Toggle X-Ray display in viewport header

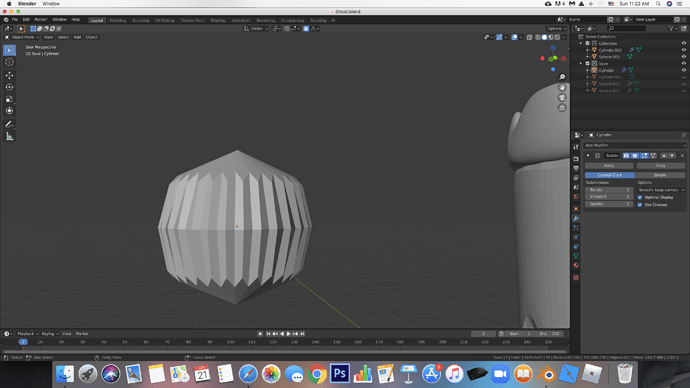[529, 37]
